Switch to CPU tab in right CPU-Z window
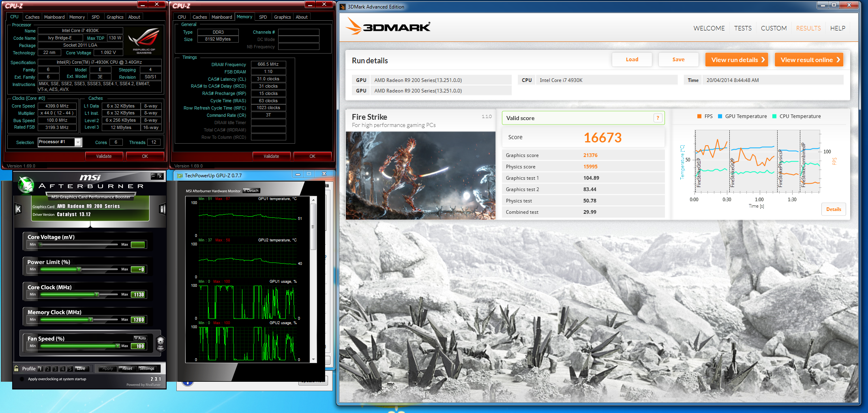The image size is (868, 413). 182,17
